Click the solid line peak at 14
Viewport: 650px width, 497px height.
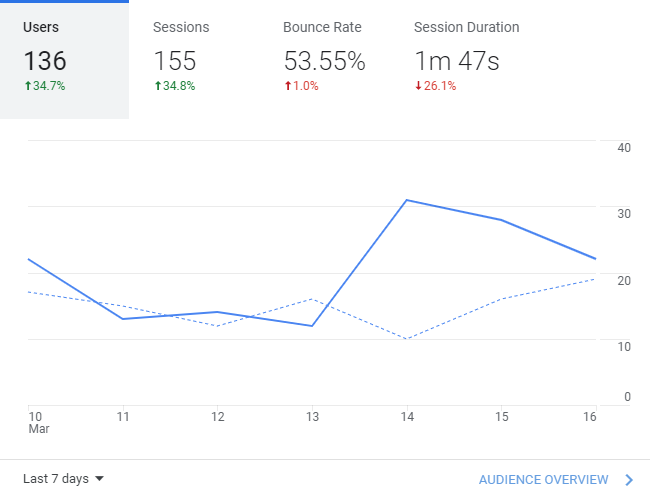pyautogui.click(x=406, y=200)
